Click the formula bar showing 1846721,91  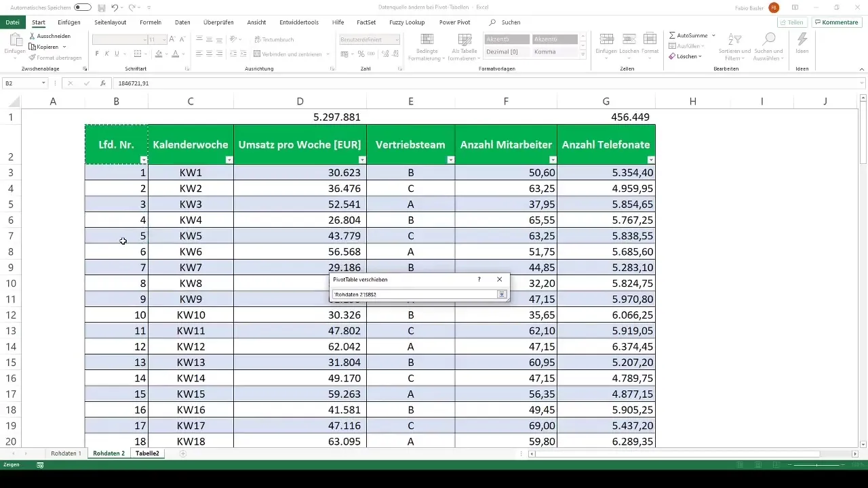click(x=488, y=83)
